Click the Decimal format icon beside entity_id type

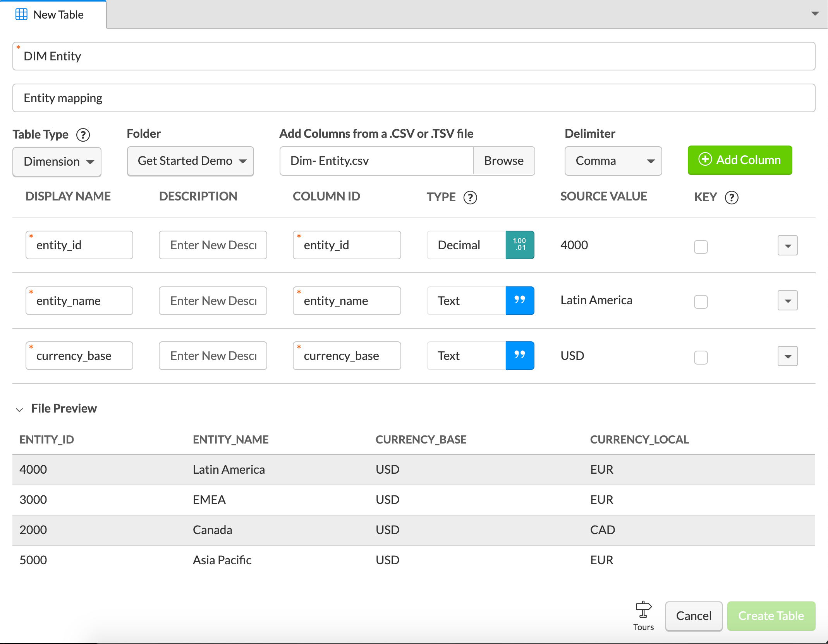point(520,245)
